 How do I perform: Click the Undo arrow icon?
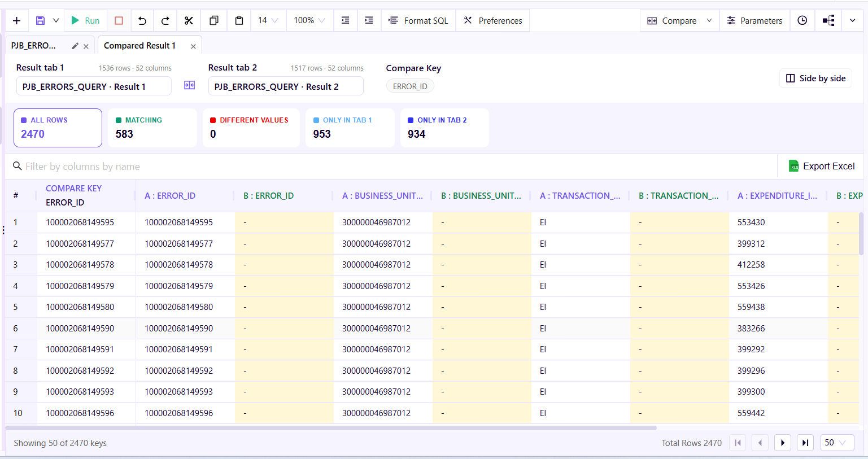(x=142, y=21)
